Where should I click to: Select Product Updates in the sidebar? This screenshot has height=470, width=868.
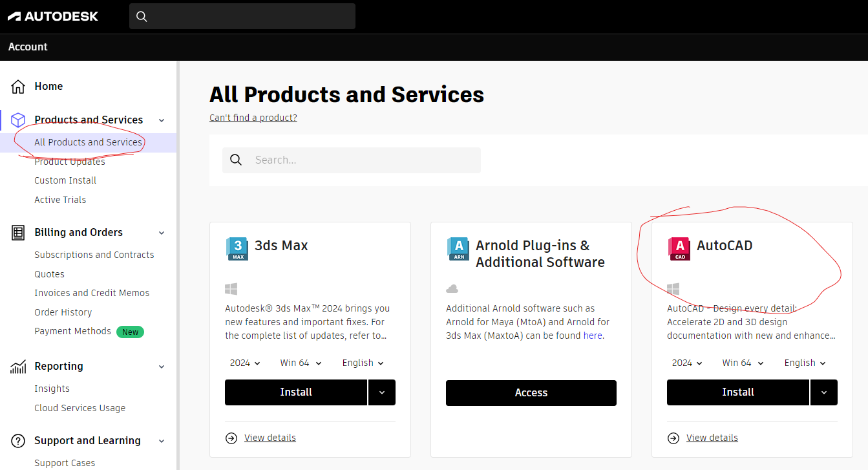coord(70,161)
